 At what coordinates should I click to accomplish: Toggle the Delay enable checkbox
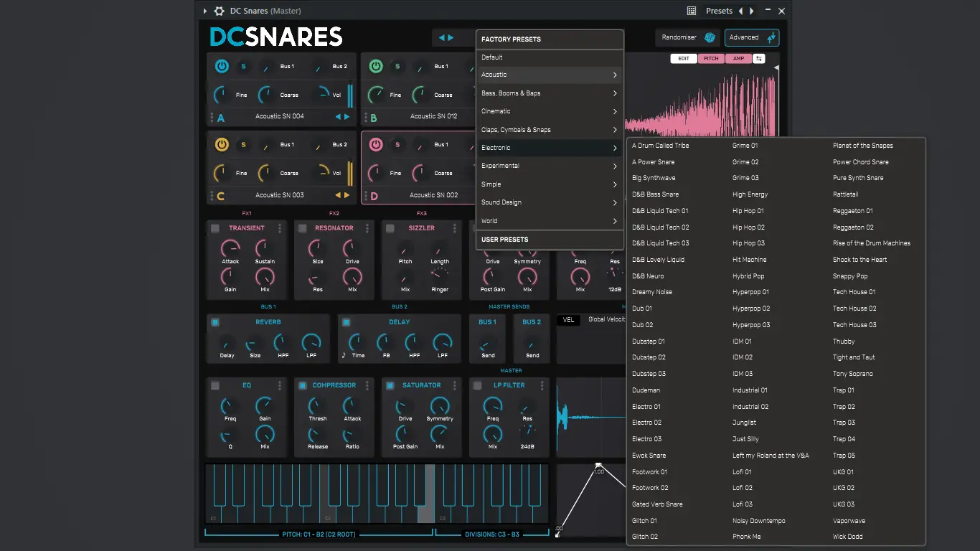click(346, 322)
